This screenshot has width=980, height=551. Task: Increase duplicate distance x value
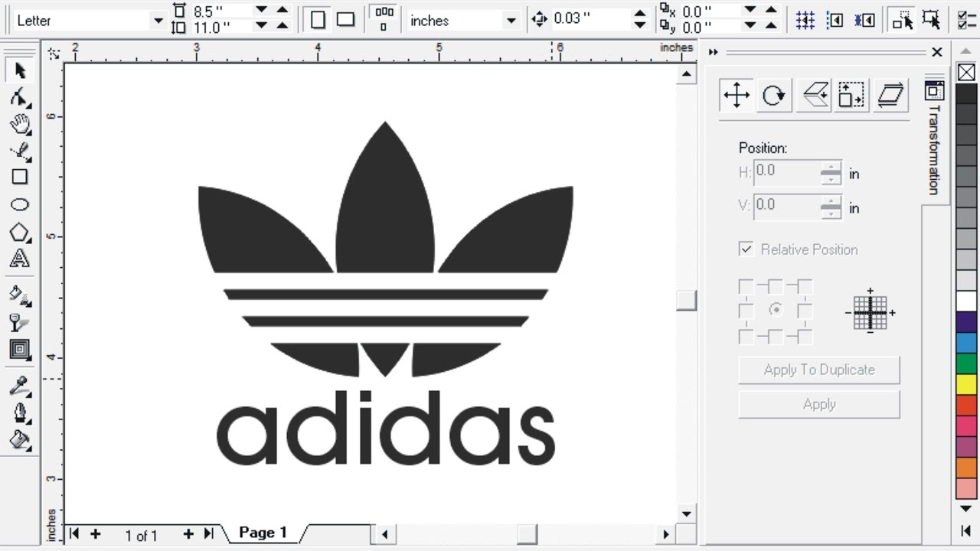point(771,9)
